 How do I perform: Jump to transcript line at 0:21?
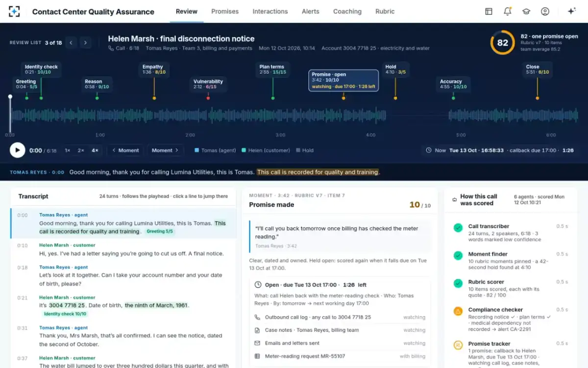(x=123, y=306)
